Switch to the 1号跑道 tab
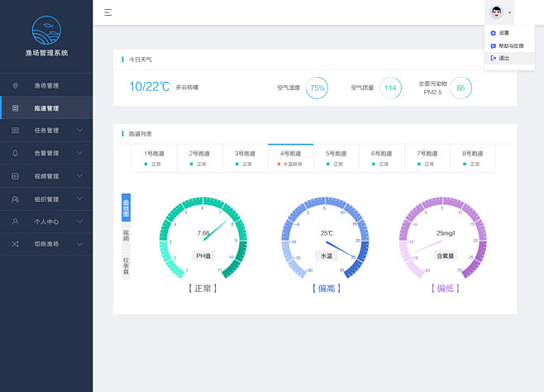Viewport: 544px width, 392px height. [x=155, y=157]
